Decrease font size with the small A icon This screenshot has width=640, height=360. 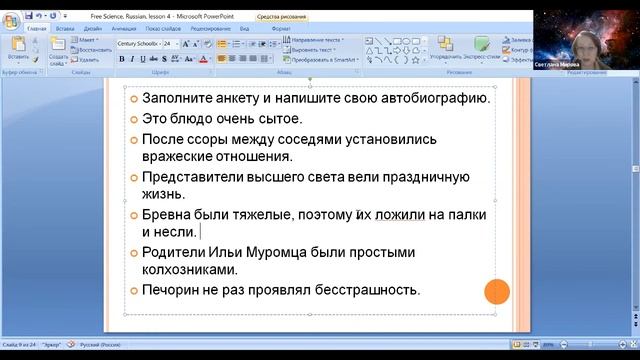(x=196, y=44)
